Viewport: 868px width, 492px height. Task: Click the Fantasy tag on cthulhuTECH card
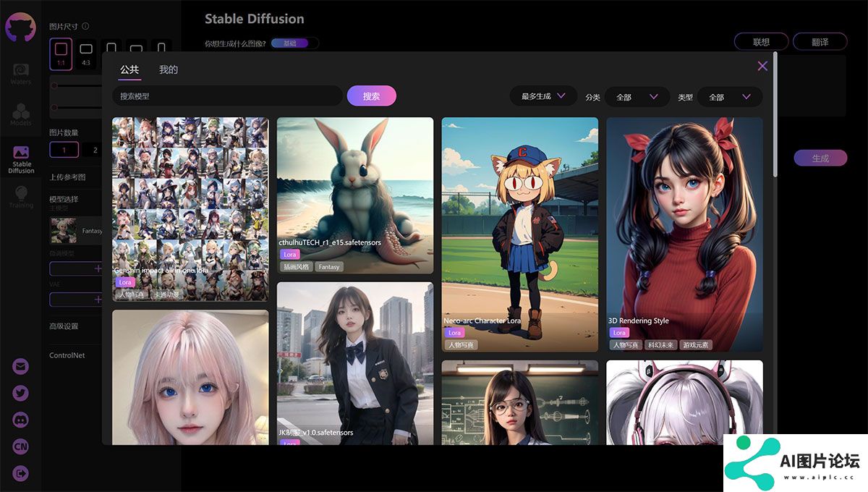[x=329, y=267]
